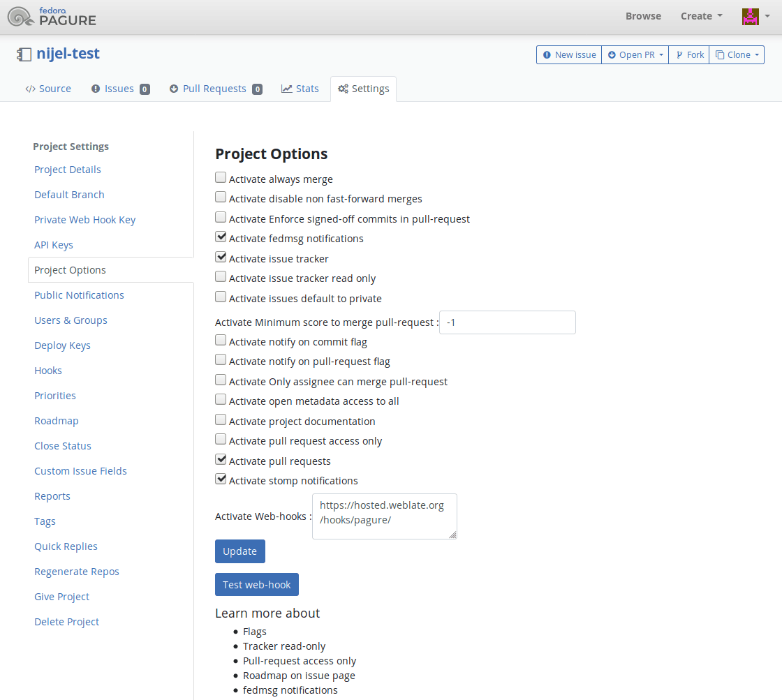Click Browse in the top navigation
This screenshot has height=700, width=782.
pyautogui.click(x=642, y=15)
